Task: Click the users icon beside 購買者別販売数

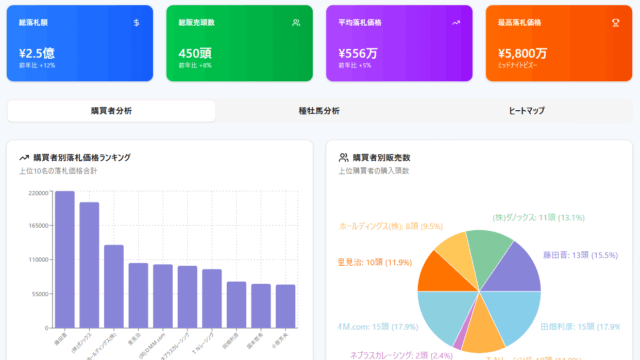Action: click(344, 158)
